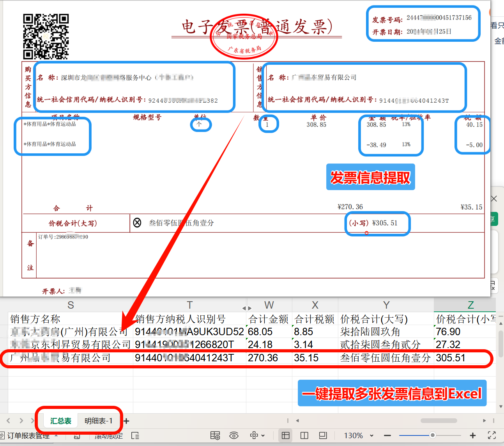Click the 订单报表管理 workbook icon

click(x=2, y=436)
